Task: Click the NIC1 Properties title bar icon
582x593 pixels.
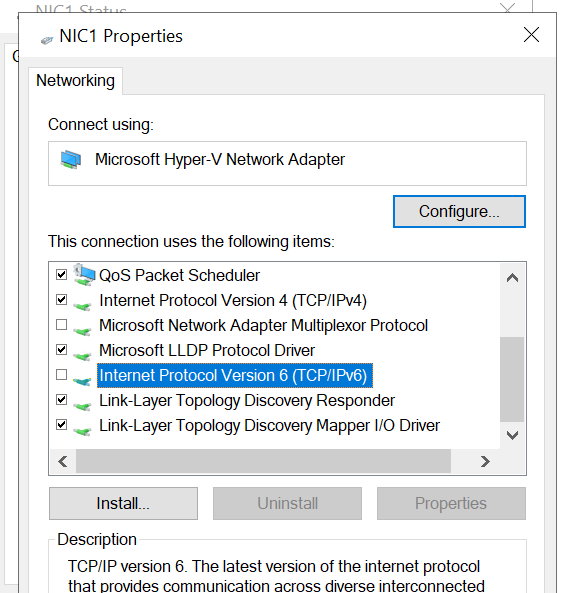Action: pos(47,40)
